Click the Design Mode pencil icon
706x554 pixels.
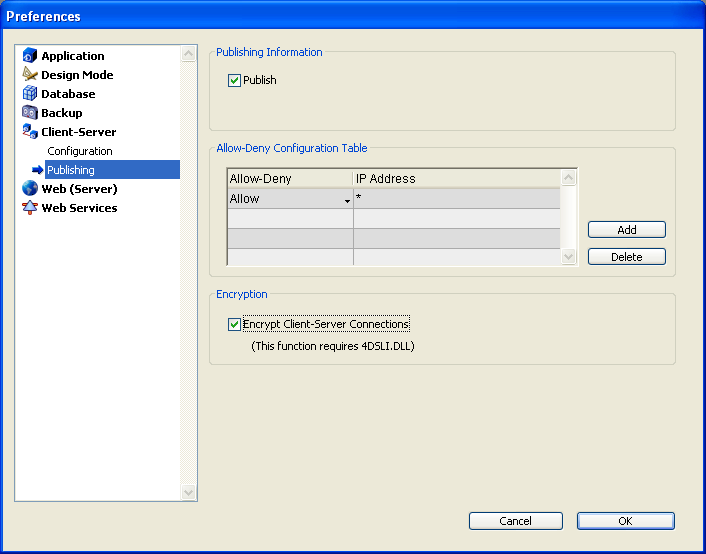pyautogui.click(x=30, y=75)
